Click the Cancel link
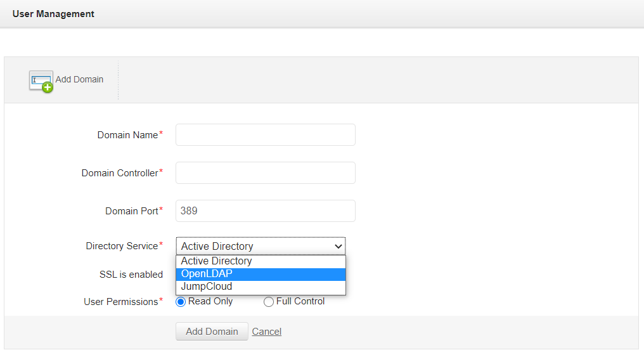 (266, 332)
